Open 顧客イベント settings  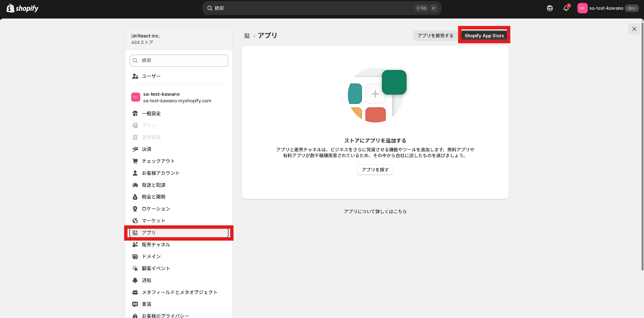pos(179,268)
